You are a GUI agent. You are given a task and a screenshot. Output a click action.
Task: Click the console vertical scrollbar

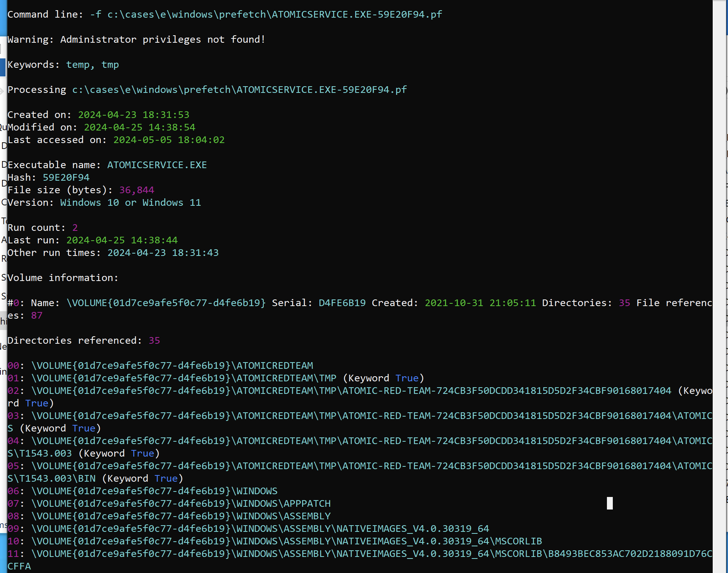coord(719,286)
